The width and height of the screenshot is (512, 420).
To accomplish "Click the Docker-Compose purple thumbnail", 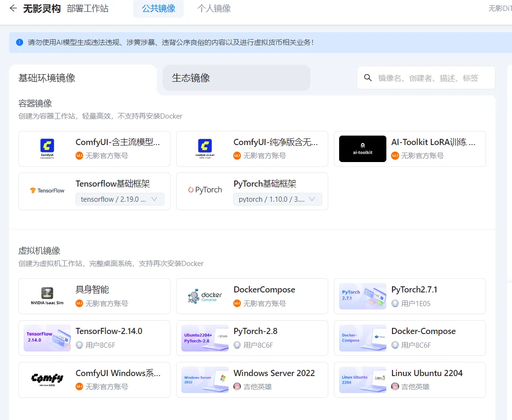I will [x=362, y=338].
